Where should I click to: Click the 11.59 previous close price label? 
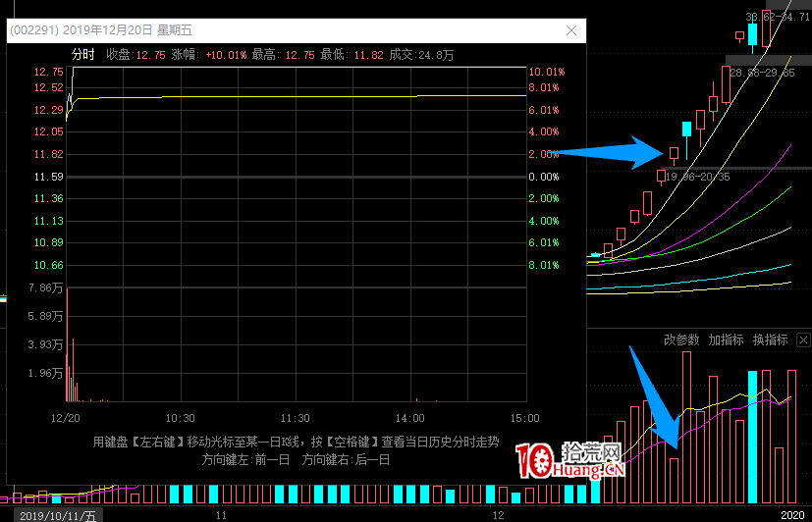click(x=49, y=177)
